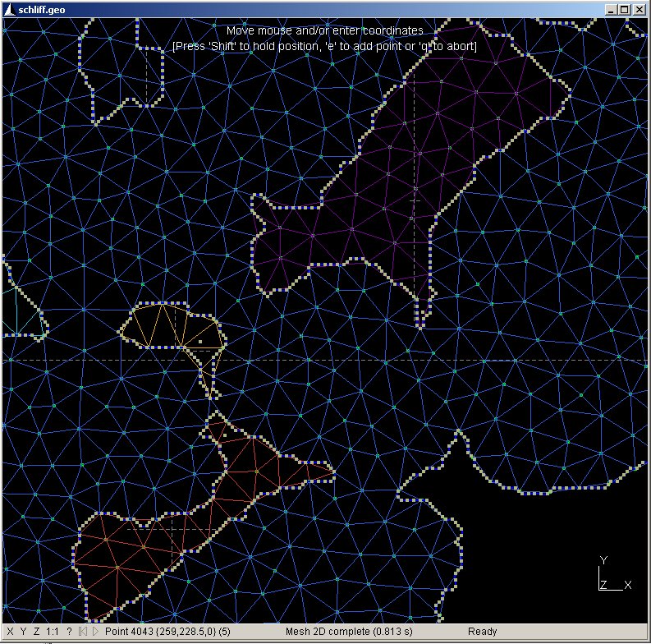Close the schliff.geo window
The image size is (651, 644).
coord(639,10)
